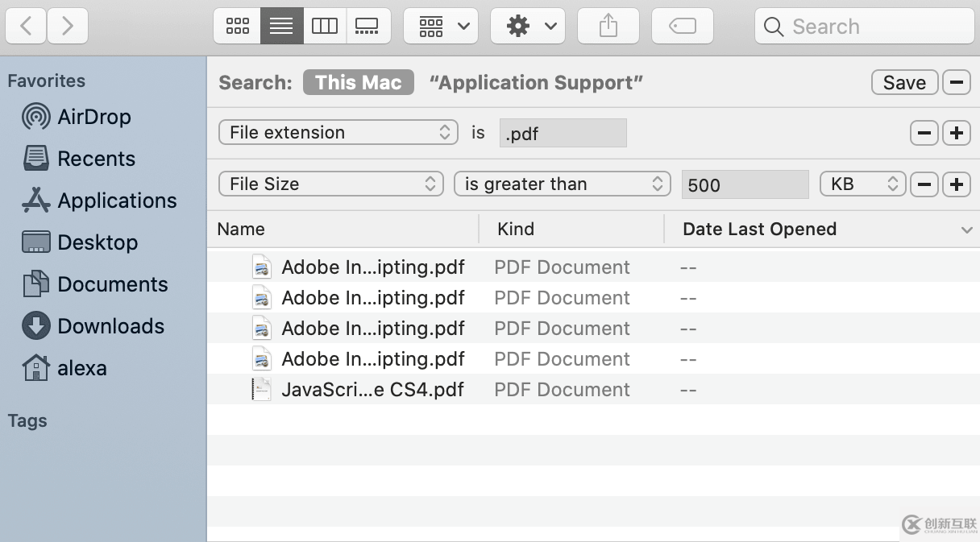The image size is (980, 542).
Task: Toggle search scope to This Mac
Action: point(358,82)
